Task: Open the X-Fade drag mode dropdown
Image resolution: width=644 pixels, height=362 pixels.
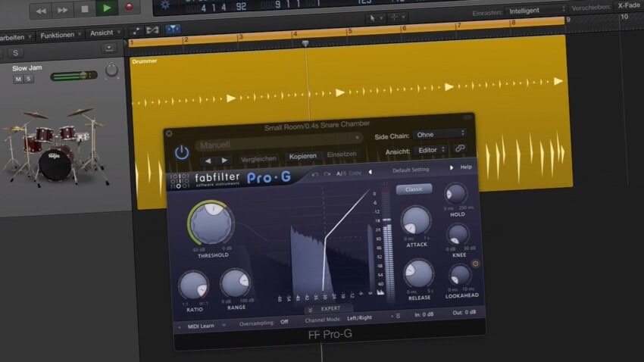Action: pyautogui.click(x=630, y=5)
